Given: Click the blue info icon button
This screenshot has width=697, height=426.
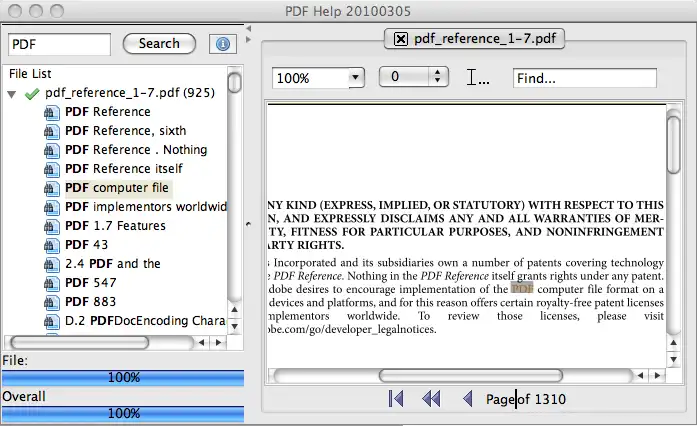Looking at the screenshot, I should pyautogui.click(x=223, y=44).
